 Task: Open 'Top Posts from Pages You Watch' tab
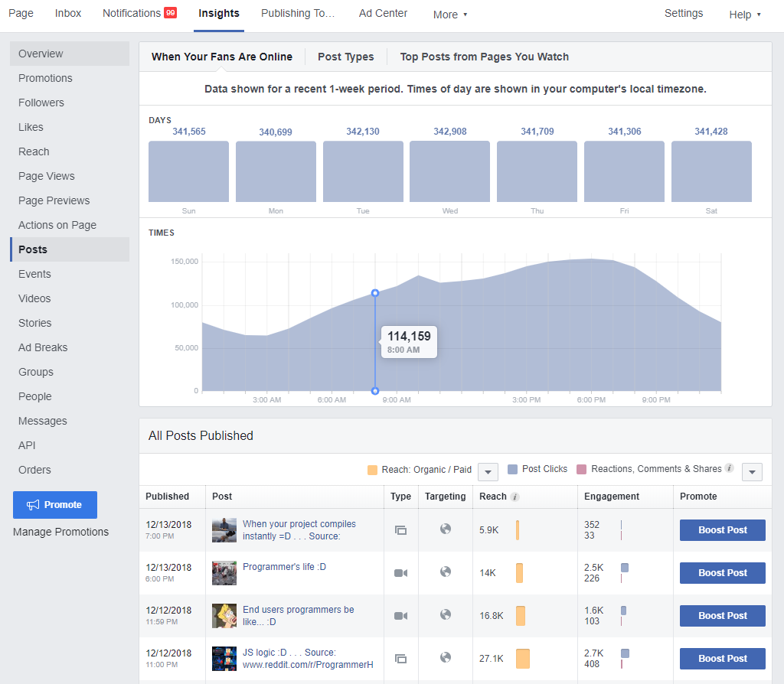[x=485, y=57]
